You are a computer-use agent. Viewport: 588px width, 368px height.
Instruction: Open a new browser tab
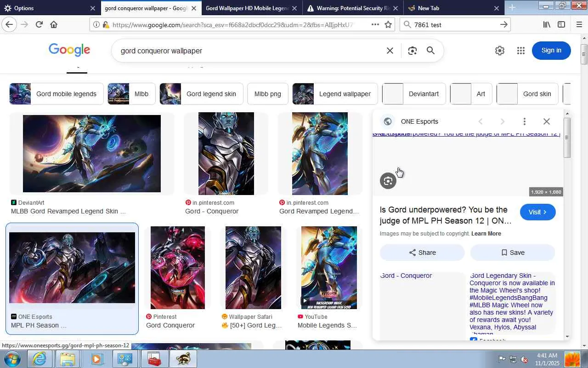click(x=512, y=8)
